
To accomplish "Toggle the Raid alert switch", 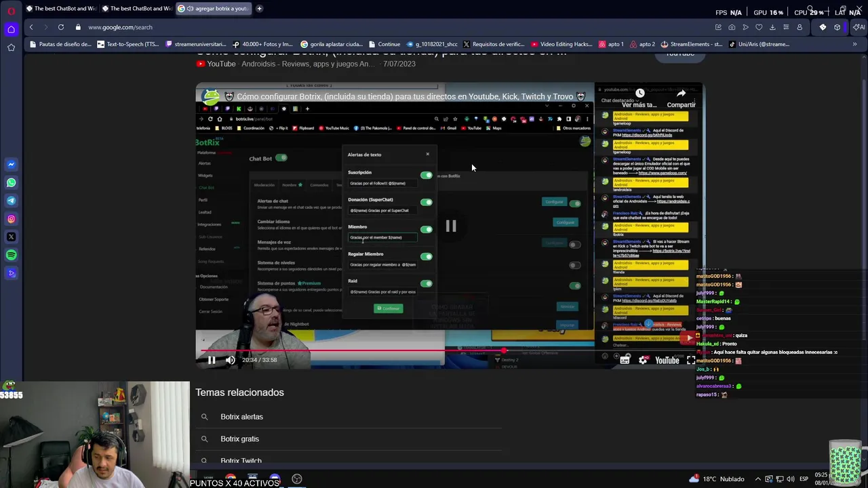I will tap(426, 283).
